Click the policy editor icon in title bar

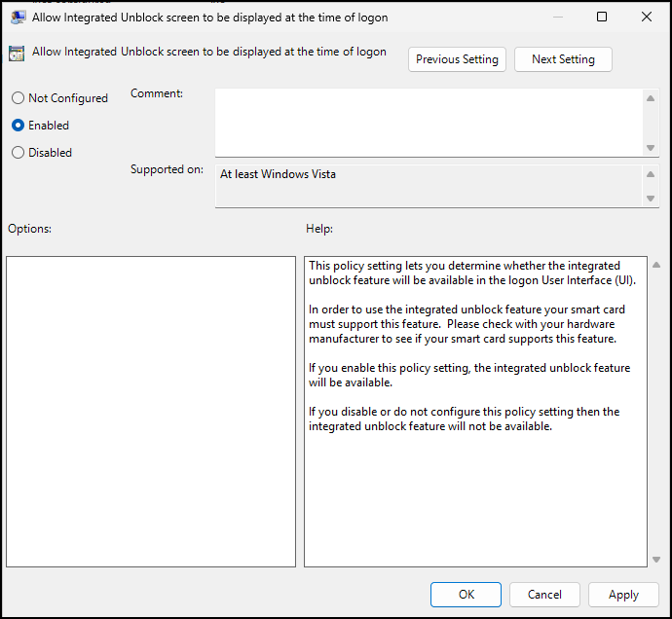coord(18,17)
